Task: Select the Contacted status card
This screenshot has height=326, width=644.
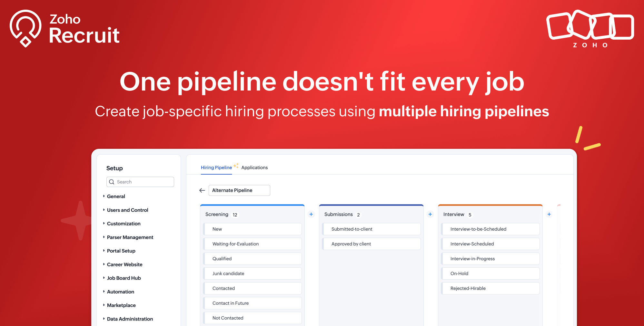Action: (253, 288)
